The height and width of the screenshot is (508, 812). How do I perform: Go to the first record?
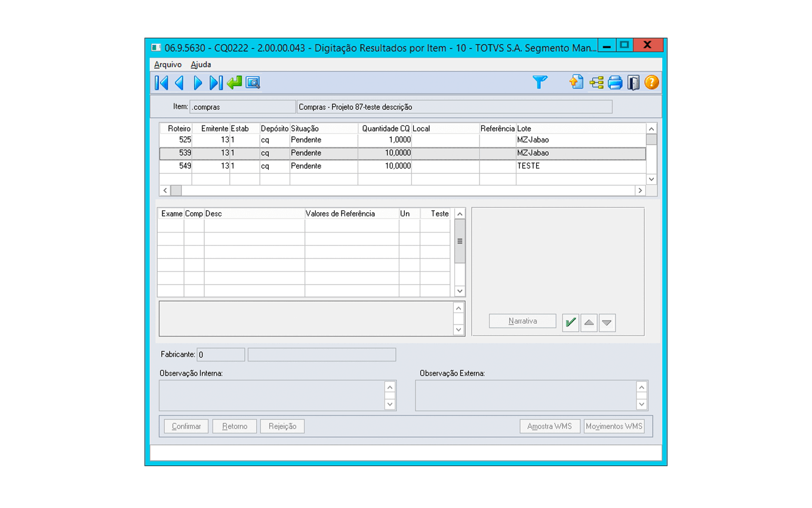(x=161, y=83)
